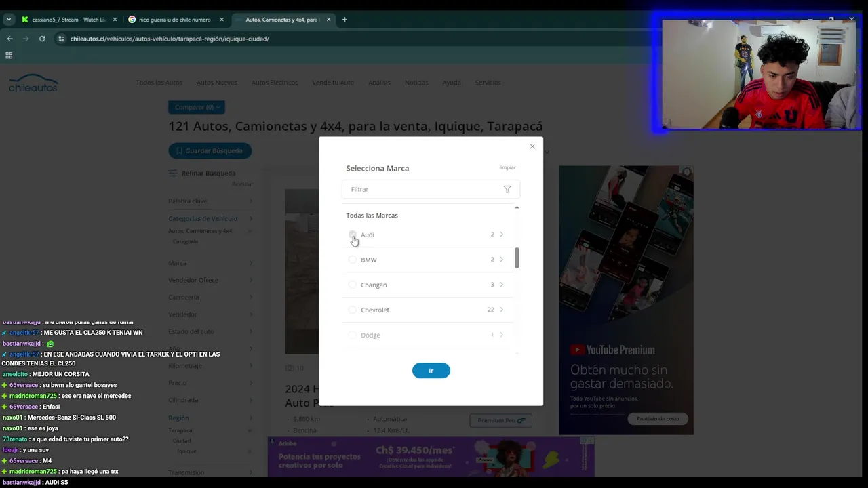Open the apps grid in bookmarks bar
Viewport: 868px width, 488px height.
coord(9,56)
